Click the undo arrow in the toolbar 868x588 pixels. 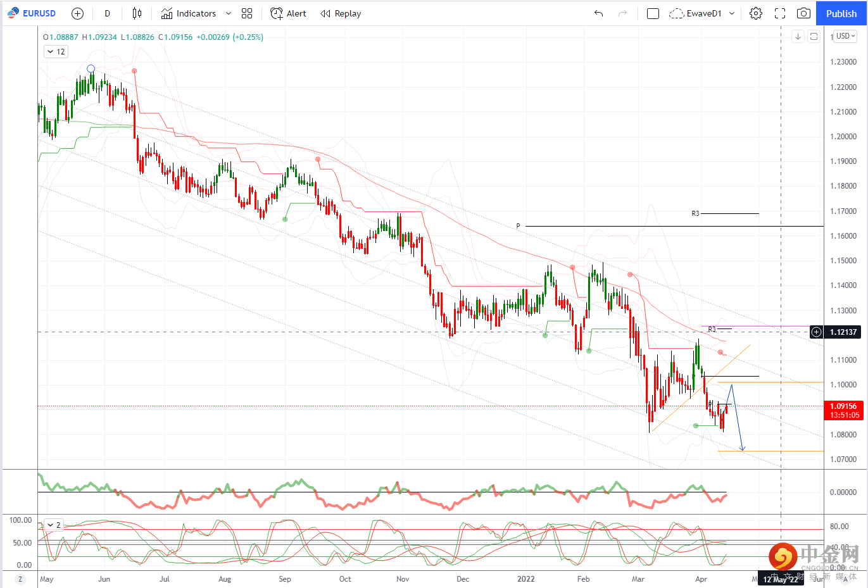(598, 13)
